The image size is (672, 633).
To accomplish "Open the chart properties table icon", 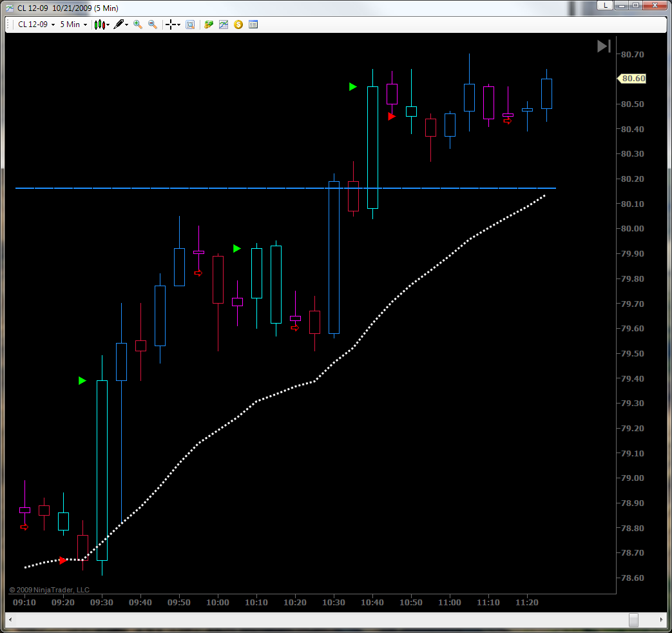I will (253, 24).
